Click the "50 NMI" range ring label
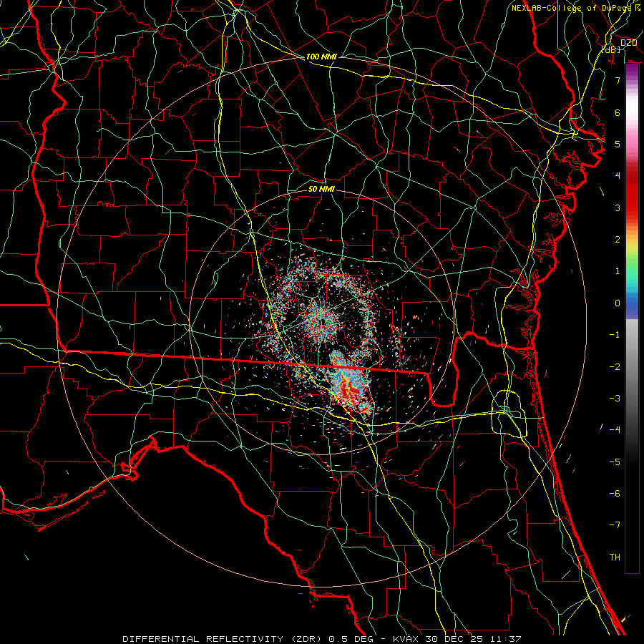 321,189
